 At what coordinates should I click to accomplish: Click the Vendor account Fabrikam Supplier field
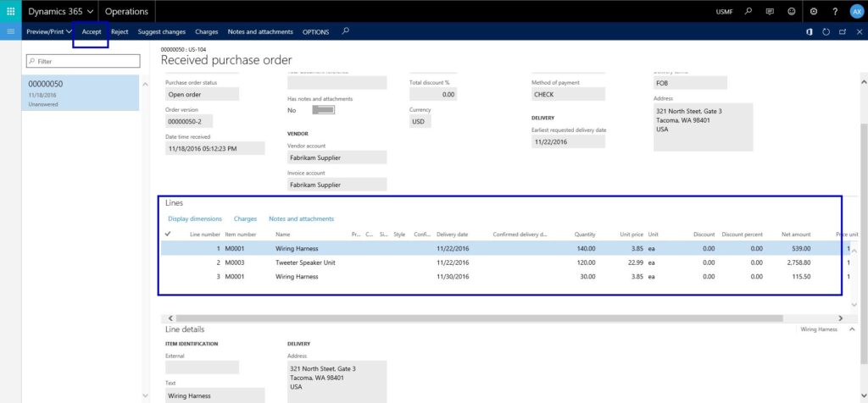[x=337, y=157]
